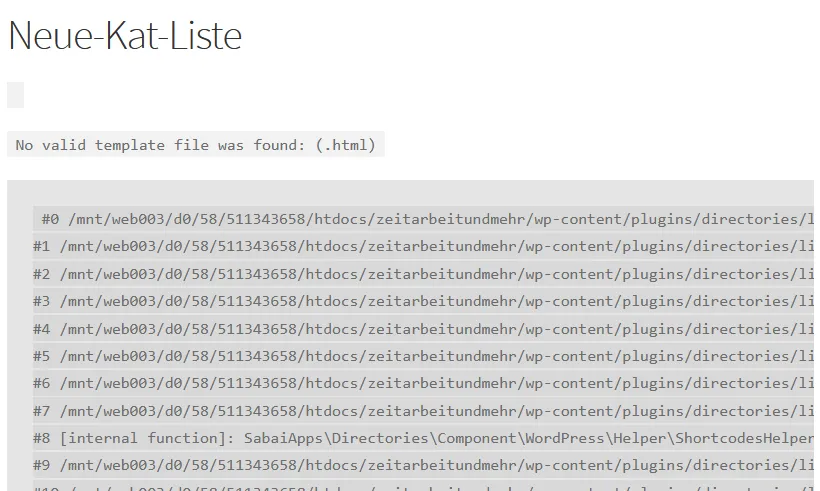Click the Neue-Kat-Liste page heading

click(125, 36)
